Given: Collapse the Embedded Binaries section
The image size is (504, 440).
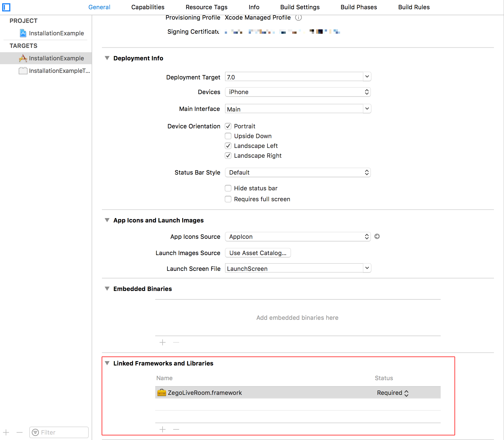Looking at the screenshot, I should pos(107,289).
